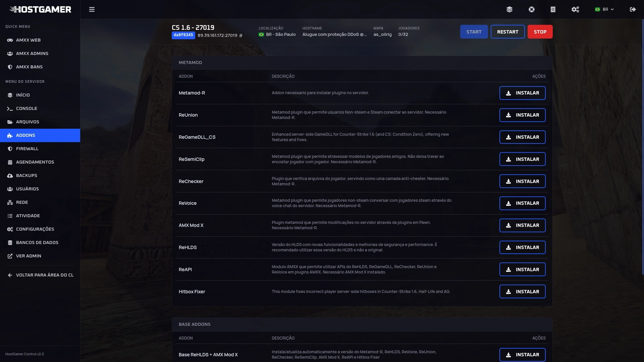Toggle the hamburger sidebar menu icon

(92, 9)
